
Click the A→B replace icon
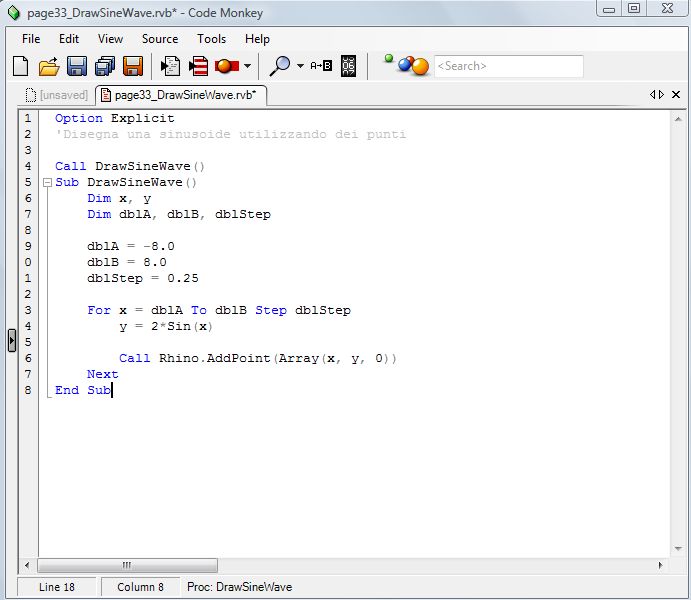point(321,66)
